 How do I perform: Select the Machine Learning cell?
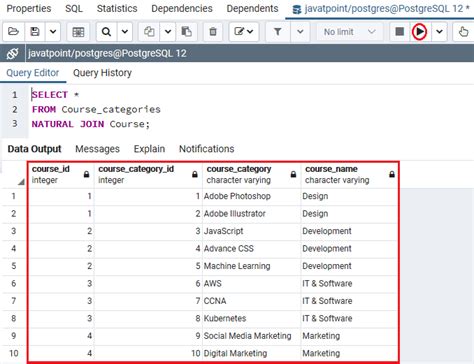(251, 266)
